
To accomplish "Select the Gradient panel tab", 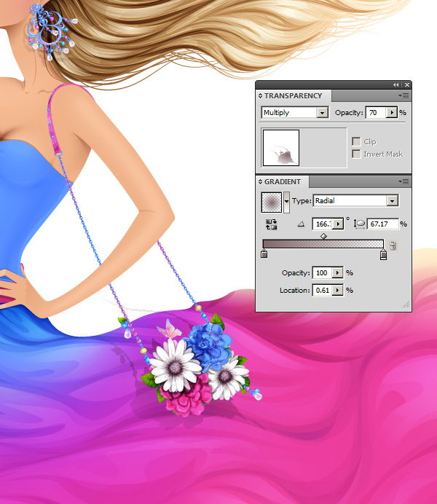I will coord(283,181).
